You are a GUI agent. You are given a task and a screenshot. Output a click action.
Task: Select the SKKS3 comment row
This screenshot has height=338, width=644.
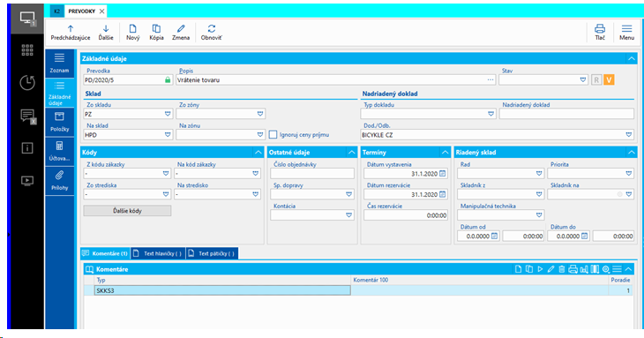pos(358,290)
